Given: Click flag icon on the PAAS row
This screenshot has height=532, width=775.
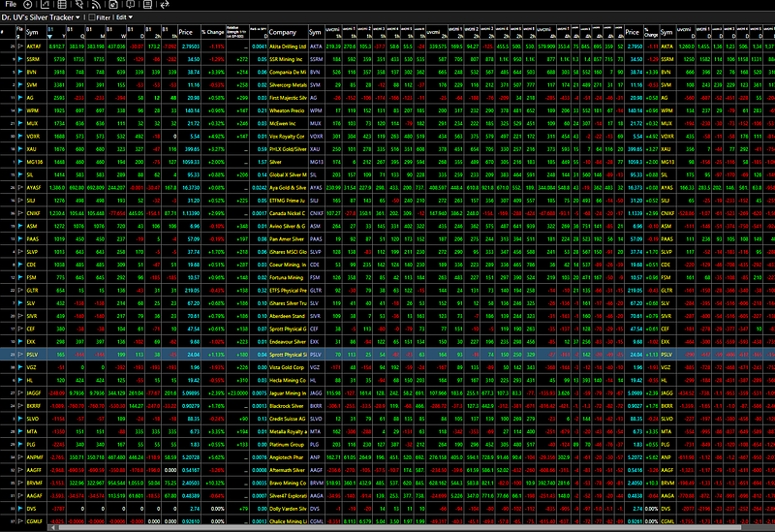Looking at the screenshot, I should point(20,238).
